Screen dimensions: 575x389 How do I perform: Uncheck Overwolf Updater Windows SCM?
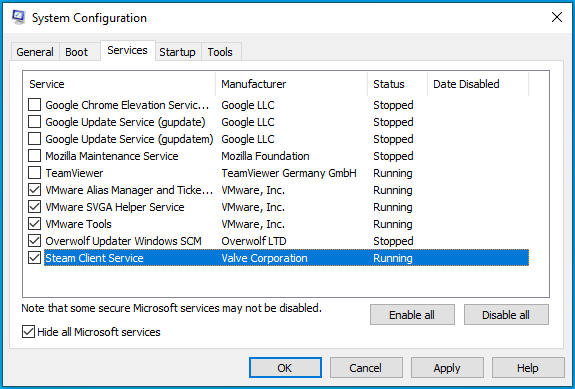[x=34, y=241]
